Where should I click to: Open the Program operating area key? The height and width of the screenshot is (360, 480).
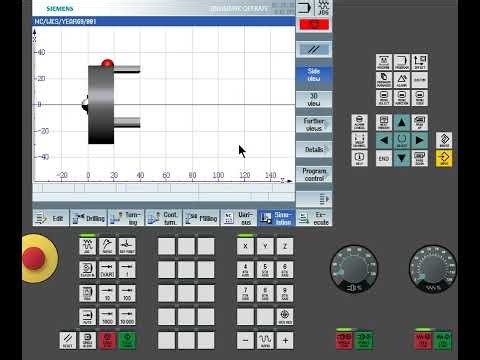pyautogui.click(x=402, y=62)
